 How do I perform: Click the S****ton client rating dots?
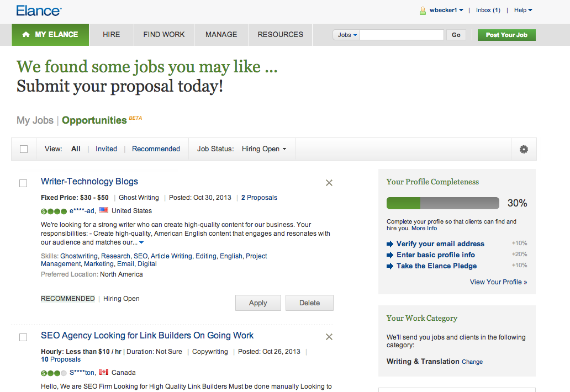pyautogui.click(x=54, y=373)
